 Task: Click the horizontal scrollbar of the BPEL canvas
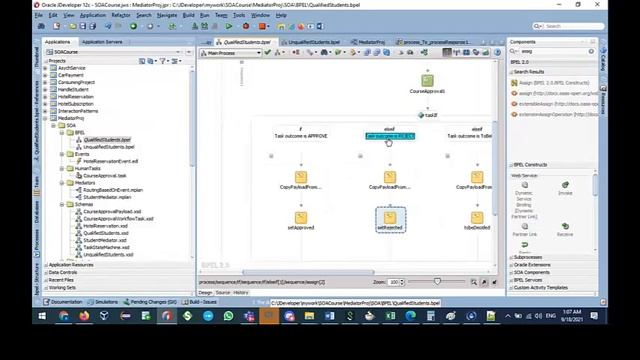click(x=308, y=272)
